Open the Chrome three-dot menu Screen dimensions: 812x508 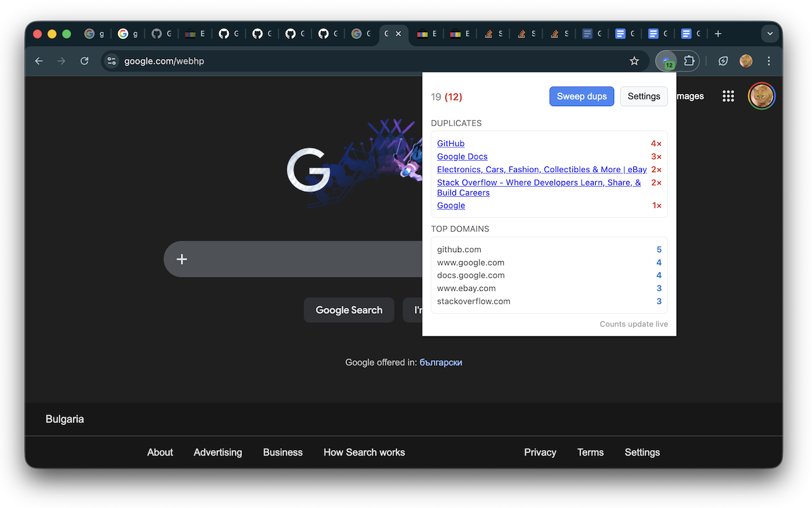pos(769,61)
